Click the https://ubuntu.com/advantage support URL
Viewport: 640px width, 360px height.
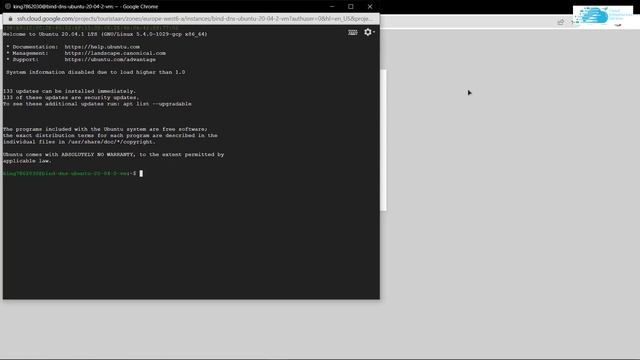(110, 60)
